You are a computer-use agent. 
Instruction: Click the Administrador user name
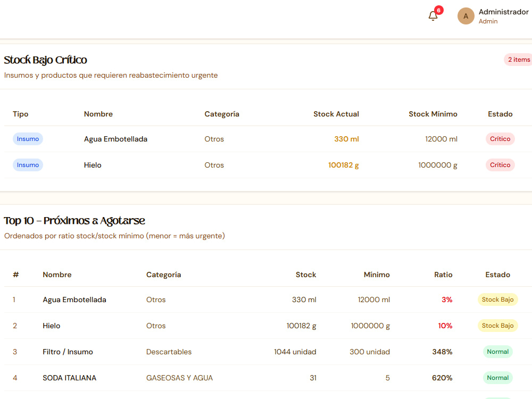(503, 12)
